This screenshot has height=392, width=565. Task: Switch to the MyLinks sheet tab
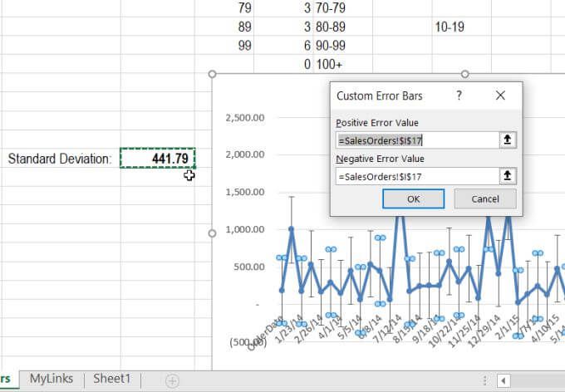click(52, 379)
